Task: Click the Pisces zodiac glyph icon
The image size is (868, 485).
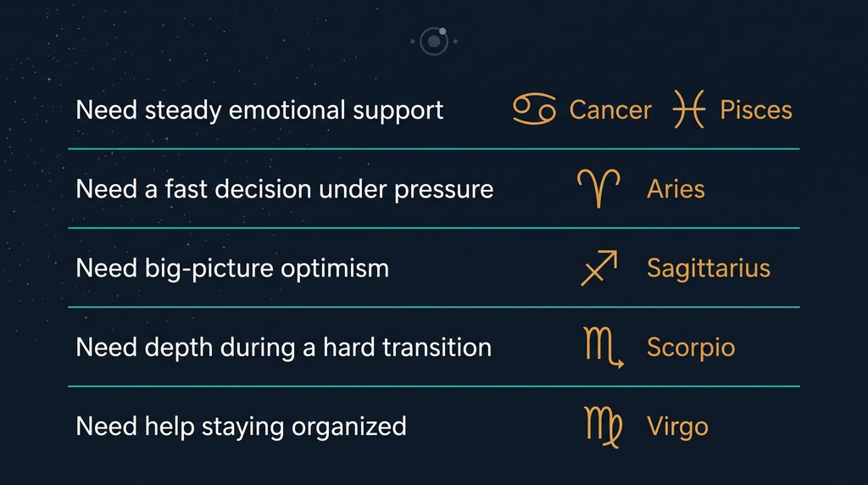Action: [x=688, y=109]
